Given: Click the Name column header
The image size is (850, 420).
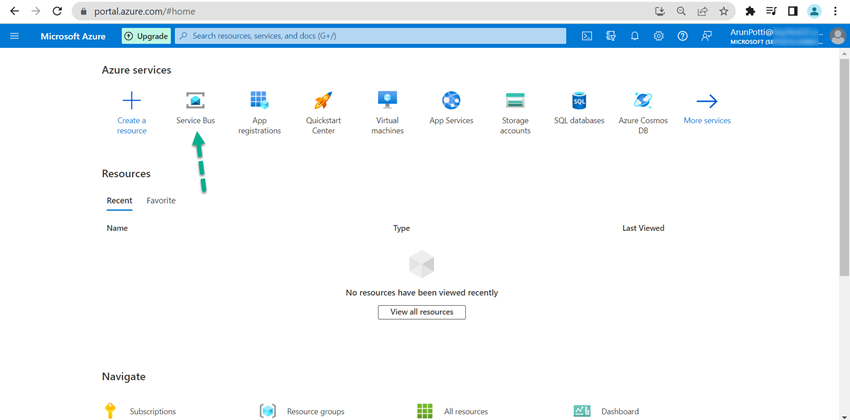Looking at the screenshot, I should (117, 228).
